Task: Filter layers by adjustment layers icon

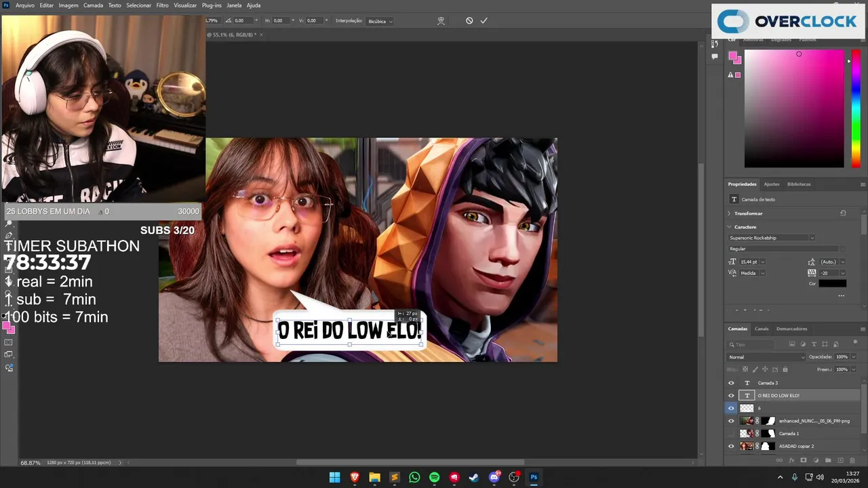Action: tap(803, 344)
